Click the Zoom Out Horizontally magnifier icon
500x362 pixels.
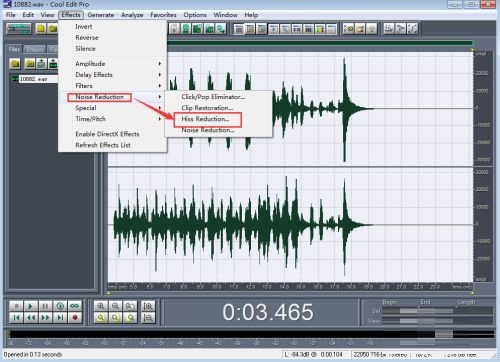coord(115,306)
